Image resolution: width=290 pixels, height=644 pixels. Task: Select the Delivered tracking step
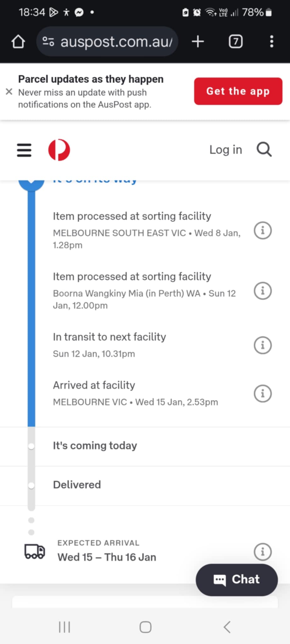[145, 486]
